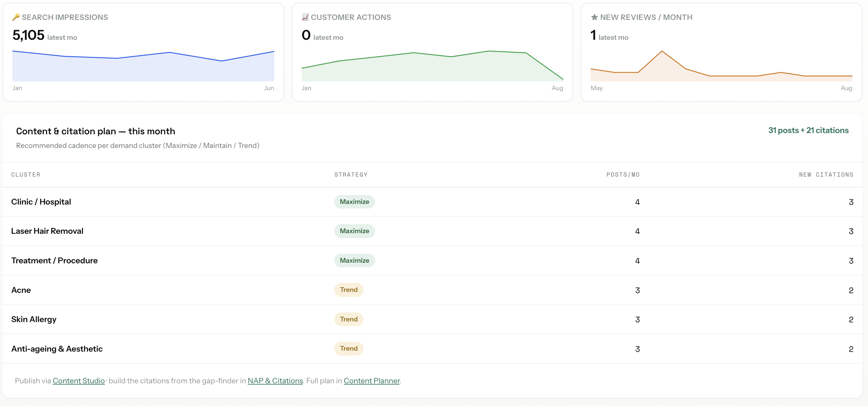Click the Jun axis label on Search Impressions
Image resolution: width=868 pixels, height=406 pixels.
click(269, 88)
